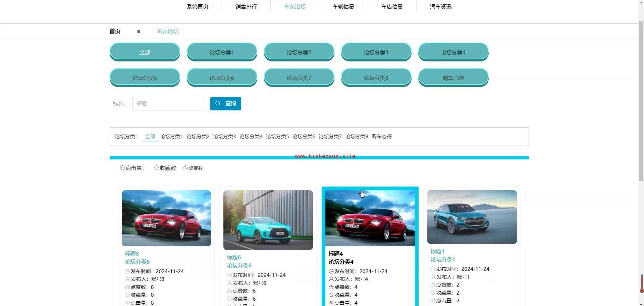644x306 pixels.
Task: Click thumbs-up icon in 标题6 card
Action: click(x=229, y=291)
